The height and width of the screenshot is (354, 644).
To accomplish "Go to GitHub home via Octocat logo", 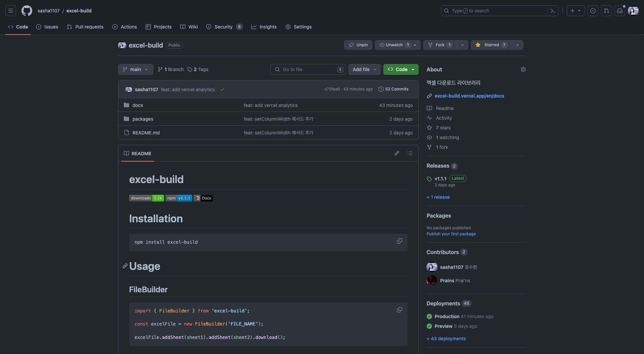I will click(27, 11).
